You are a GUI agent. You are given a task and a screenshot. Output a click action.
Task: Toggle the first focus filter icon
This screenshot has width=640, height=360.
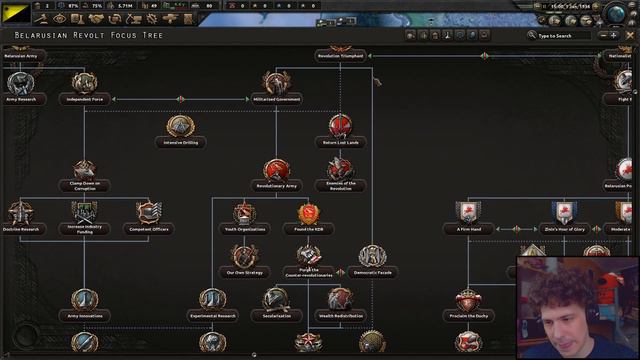point(411,36)
